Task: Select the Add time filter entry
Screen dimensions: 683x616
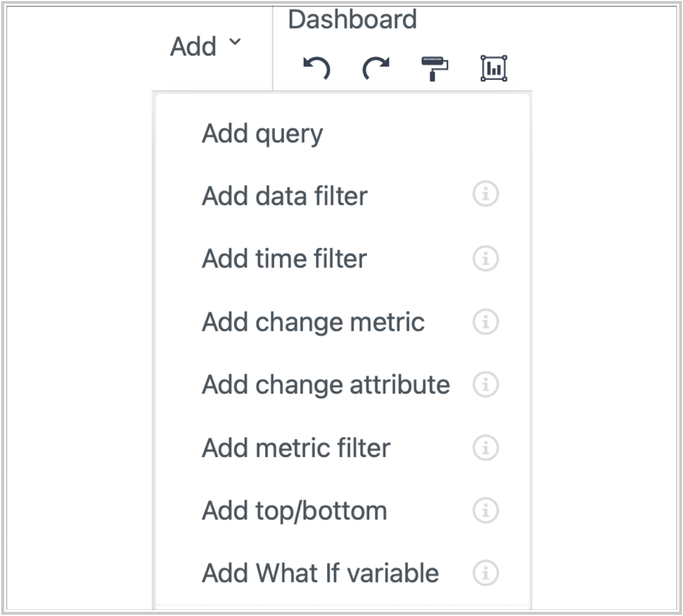Action: (x=284, y=259)
